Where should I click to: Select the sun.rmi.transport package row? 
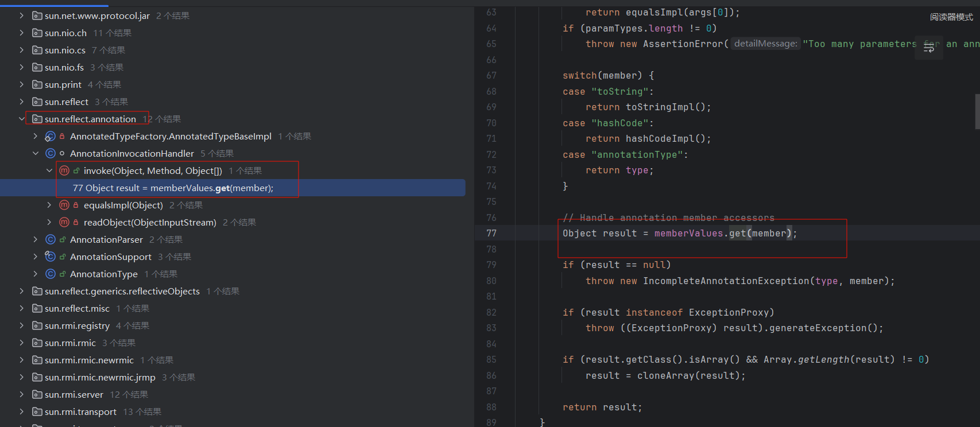pos(80,412)
